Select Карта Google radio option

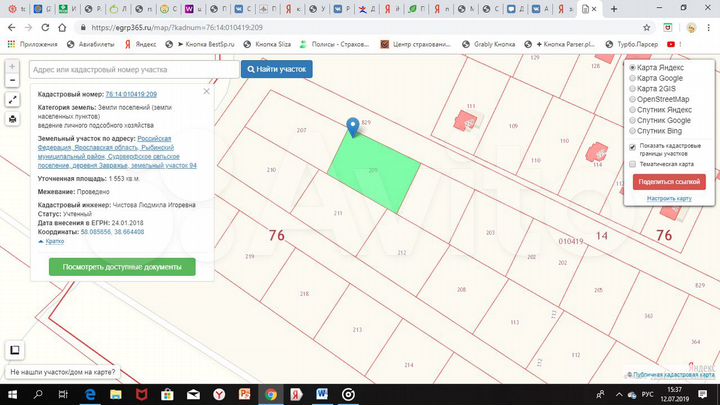click(633, 78)
